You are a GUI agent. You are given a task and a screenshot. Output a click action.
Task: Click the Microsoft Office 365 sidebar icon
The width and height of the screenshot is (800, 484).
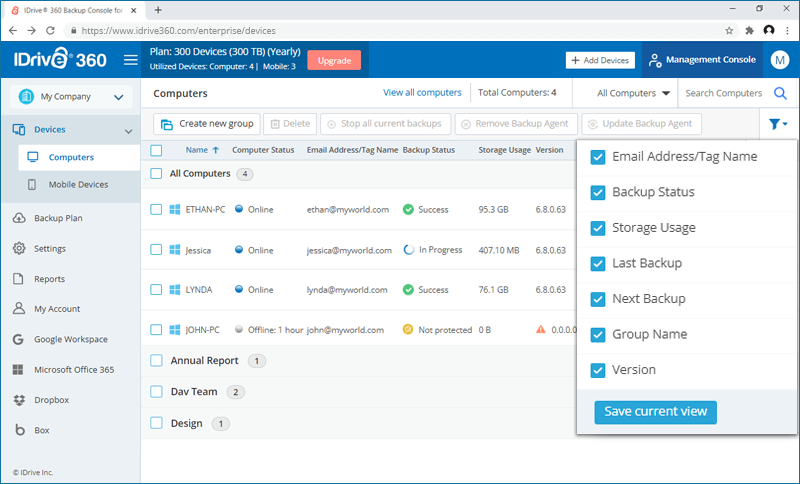[19, 369]
